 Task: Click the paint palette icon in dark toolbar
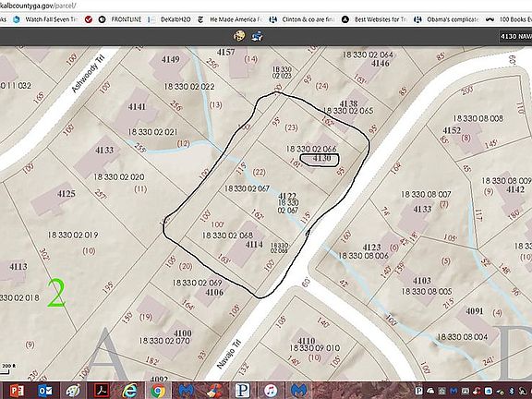[x=239, y=36]
